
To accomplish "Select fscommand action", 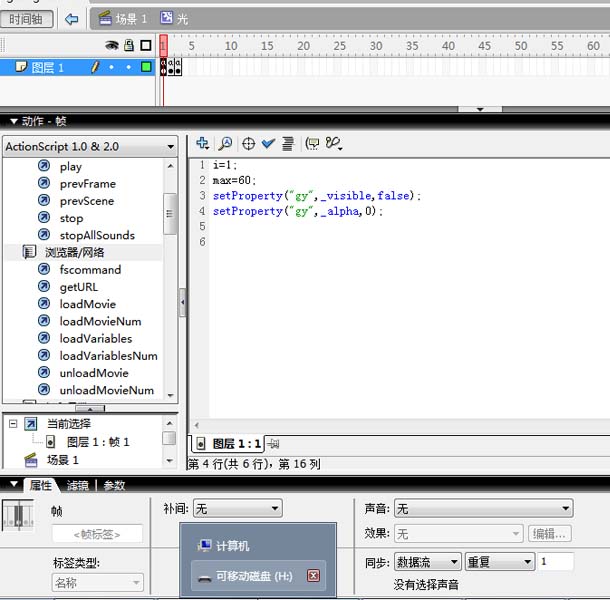I will tap(90, 270).
